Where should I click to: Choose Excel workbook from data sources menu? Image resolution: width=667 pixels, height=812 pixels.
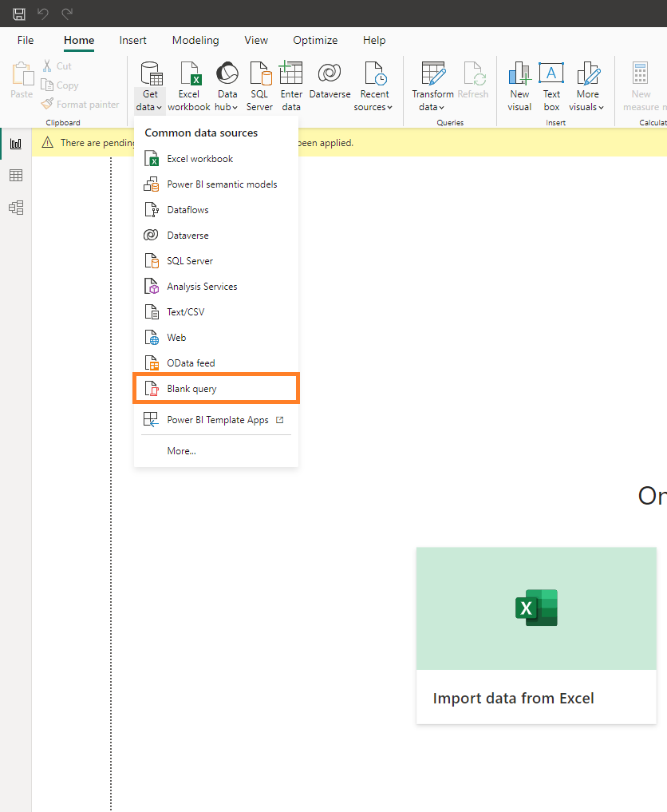click(x=215, y=158)
